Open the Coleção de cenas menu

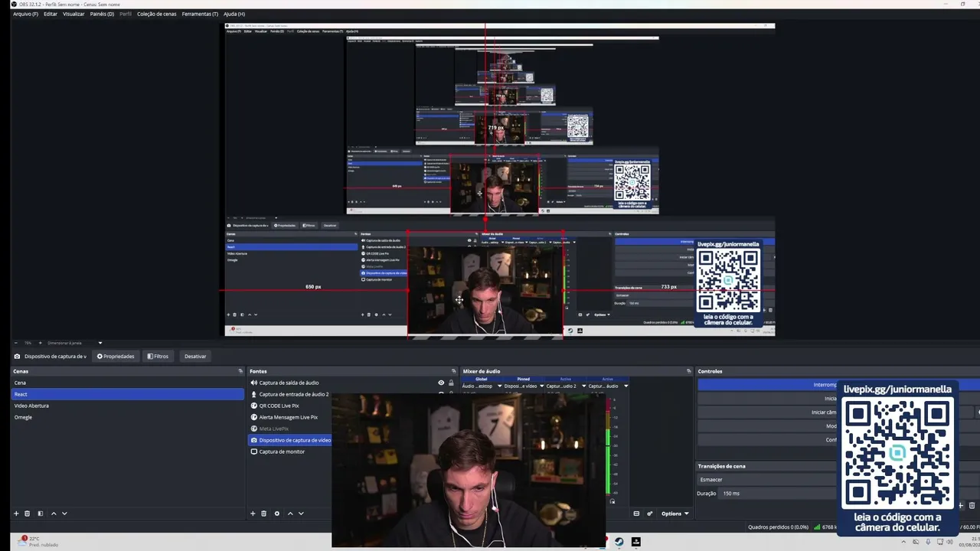coord(156,14)
